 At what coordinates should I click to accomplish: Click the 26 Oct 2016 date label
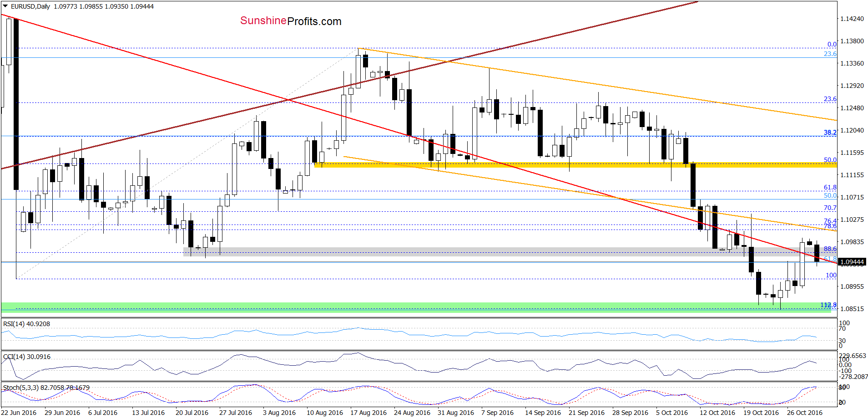[x=805, y=413]
